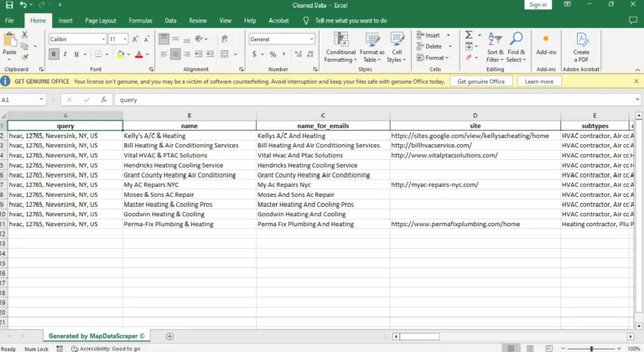Apply percent style format

pos(273,54)
